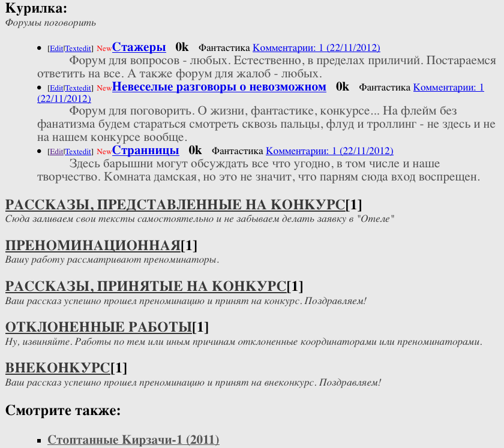Click the Смотрите также heading
504x448 pixels.
tap(63, 411)
